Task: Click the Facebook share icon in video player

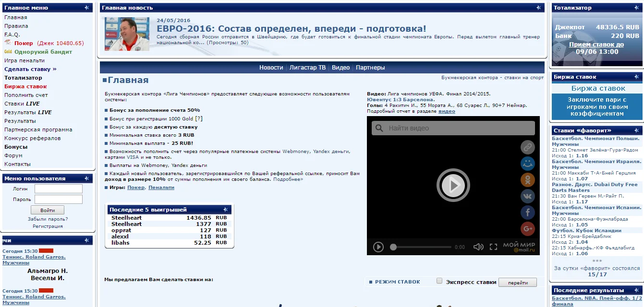Action: pos(528,213)
